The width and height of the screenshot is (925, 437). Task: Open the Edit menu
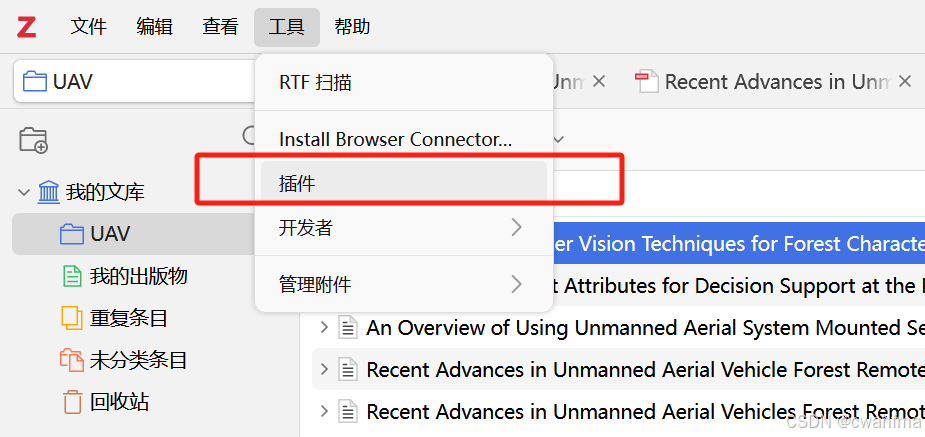[x=154, y=27]
